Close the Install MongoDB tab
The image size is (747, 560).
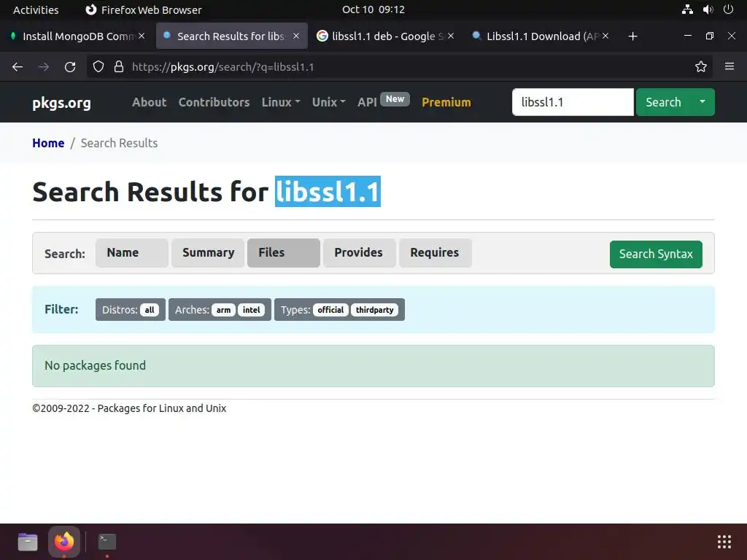tap(142, 36)
